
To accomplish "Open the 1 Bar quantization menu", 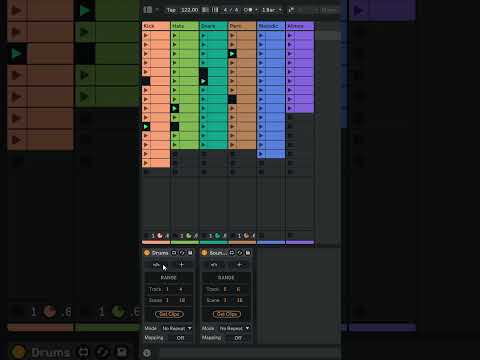I will click(271, 10).
